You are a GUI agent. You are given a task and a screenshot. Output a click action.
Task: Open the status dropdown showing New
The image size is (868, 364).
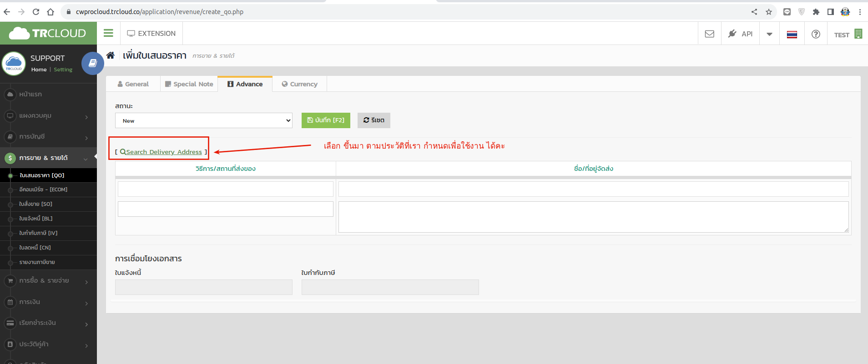(x=204, y=120)
